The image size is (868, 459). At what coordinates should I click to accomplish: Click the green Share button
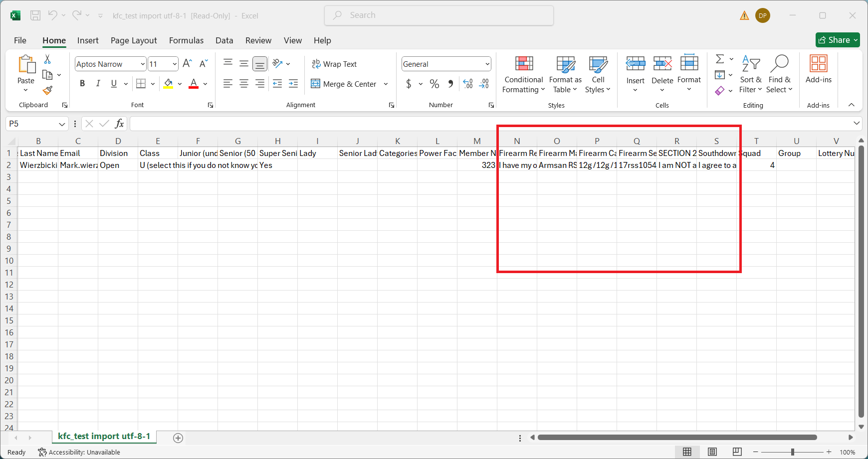coord(837,40)
